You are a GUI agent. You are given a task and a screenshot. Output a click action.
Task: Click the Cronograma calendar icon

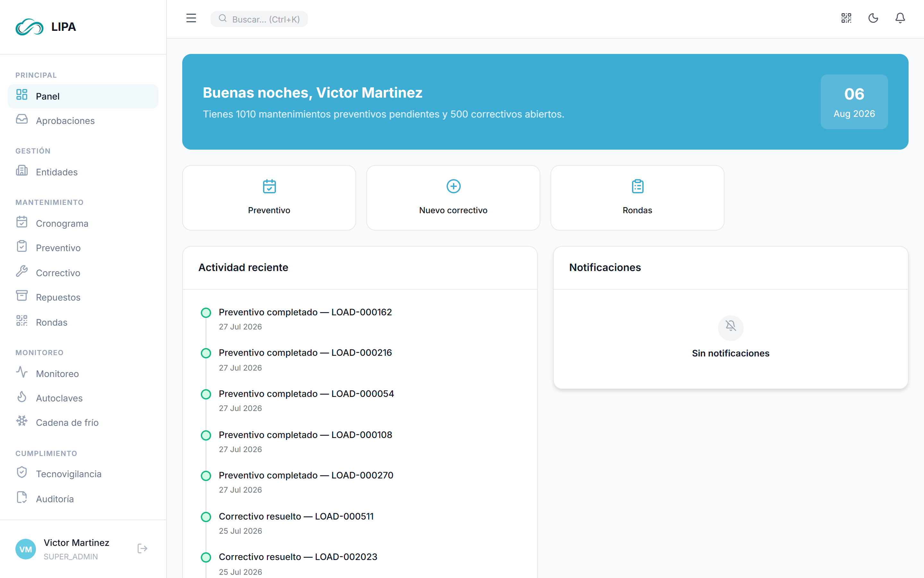coord(22,222)
